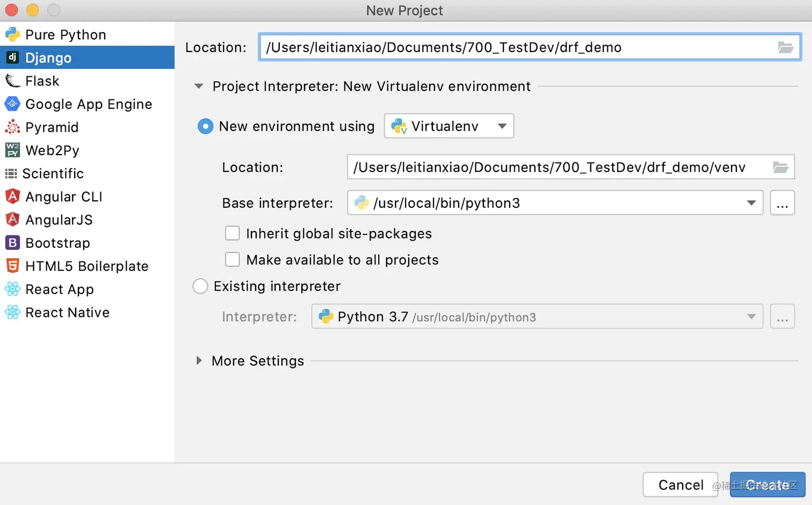
Task: Click the project Location text field
Action: pyautogui.click(x=516, y=47)
